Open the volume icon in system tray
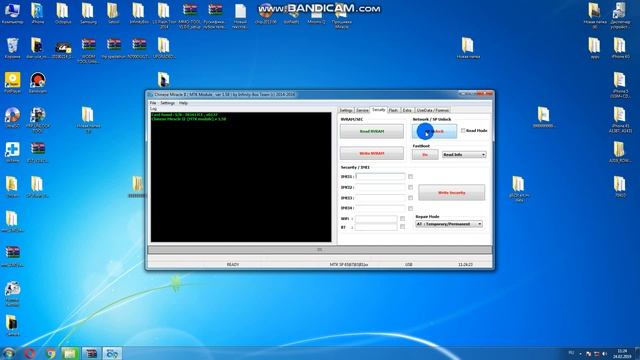Image resolution: width=640 pixels, height=360 pixels. pyautogui.click(x=604, y=353)
